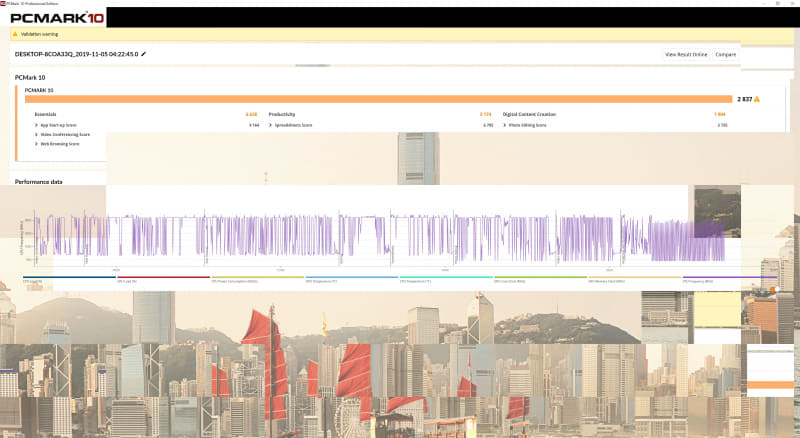Open View Result Online

(686, 54)
